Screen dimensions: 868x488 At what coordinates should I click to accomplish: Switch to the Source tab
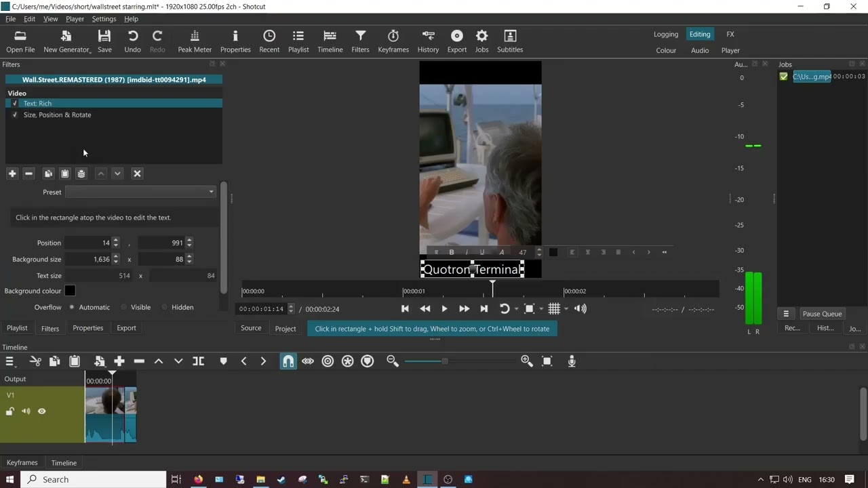click(x=251, y=328)
